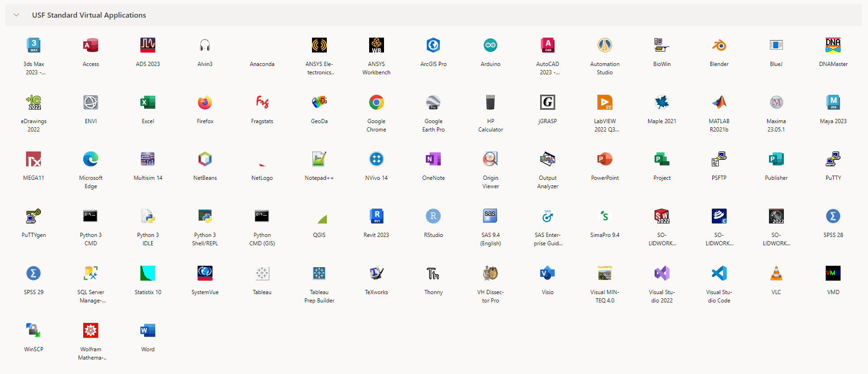Launch SPSS 28

[x=833, y=217]
